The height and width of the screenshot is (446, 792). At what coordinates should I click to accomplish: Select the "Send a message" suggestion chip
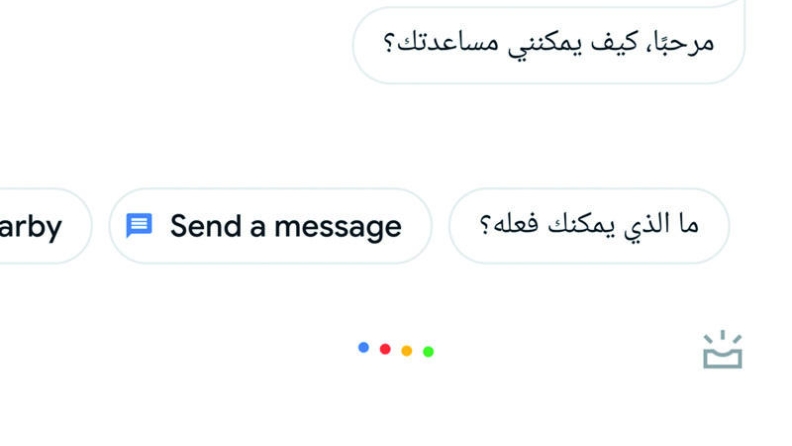pyautogui.click(x=270, y=226)
